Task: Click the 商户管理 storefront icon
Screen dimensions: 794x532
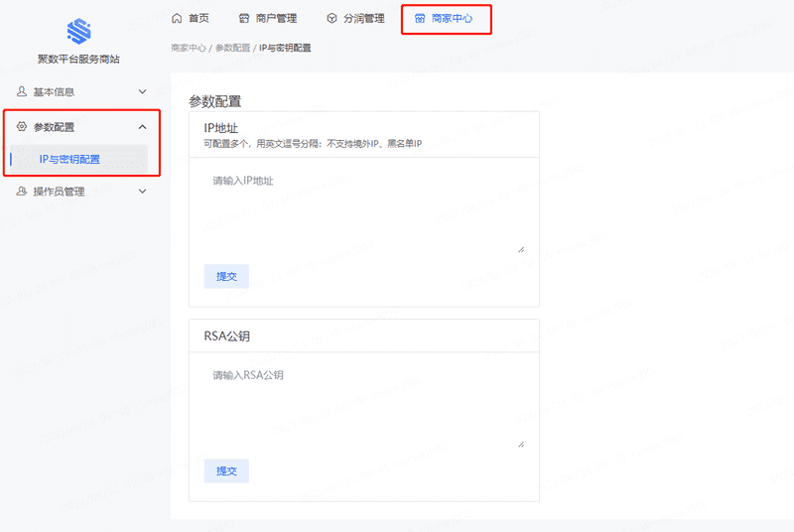Action: [x=244, y=18]
